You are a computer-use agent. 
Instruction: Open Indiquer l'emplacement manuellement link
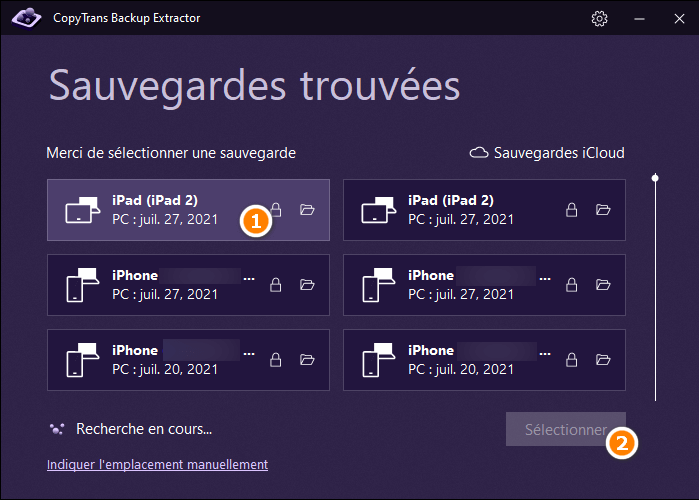click(x=157, y=464)
